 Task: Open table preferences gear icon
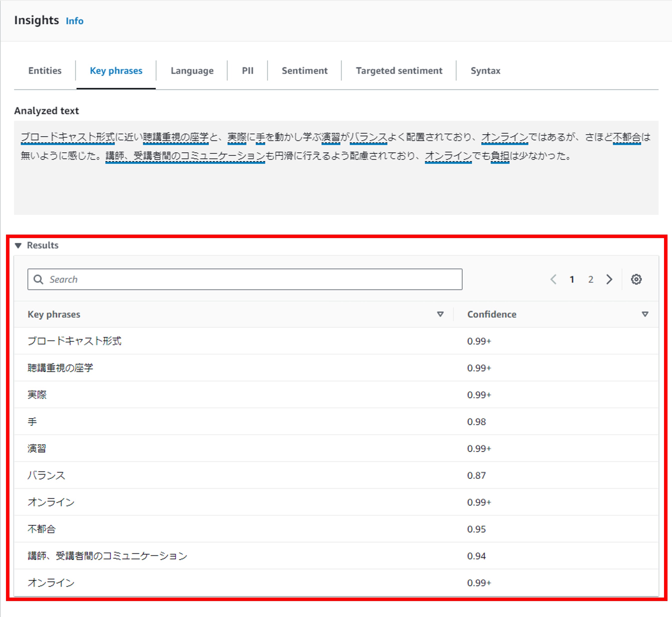point(636,279)
